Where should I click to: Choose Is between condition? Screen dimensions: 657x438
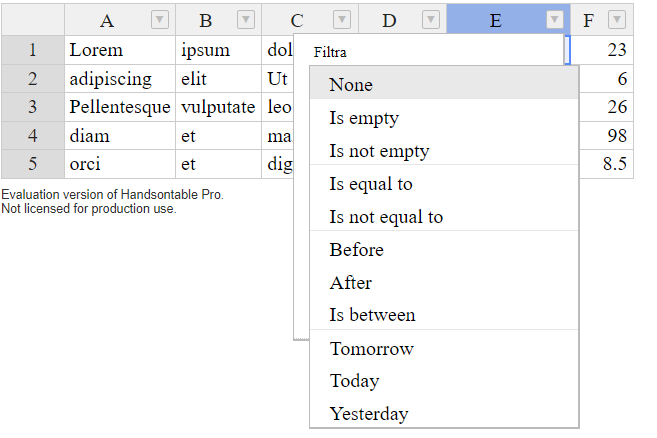[x=444, y=315]
